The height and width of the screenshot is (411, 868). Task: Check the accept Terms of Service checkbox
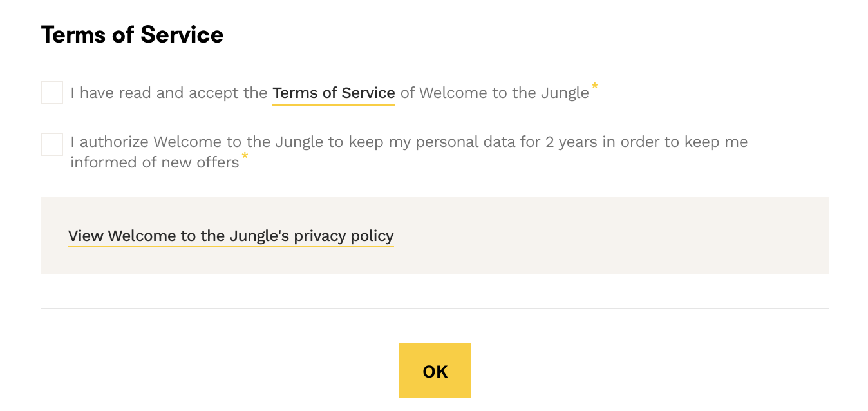[52, 93]
